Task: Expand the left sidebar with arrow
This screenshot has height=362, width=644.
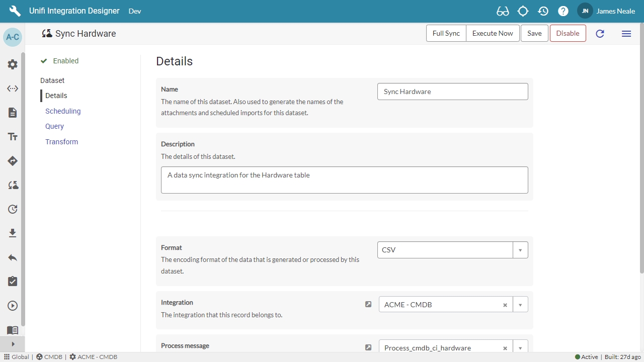Action: 13,344
